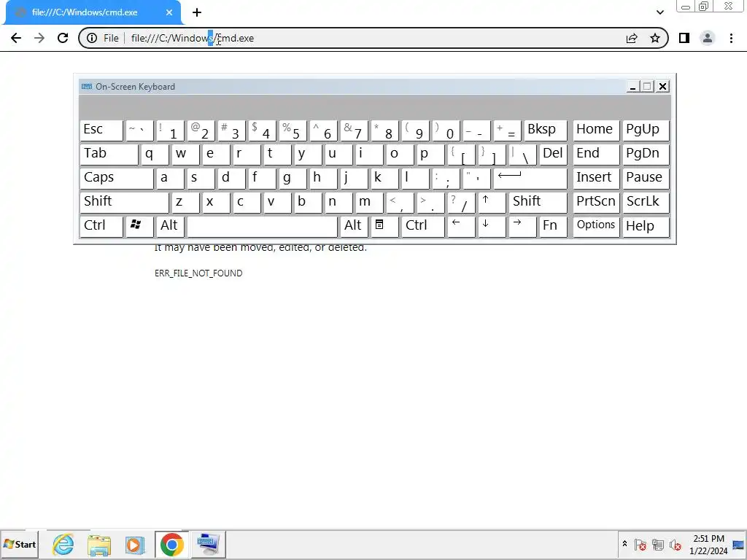The height and width of the screenshot is (560, 747).
Task: Open Chrome three-dot menu
Action: (731, 38)
